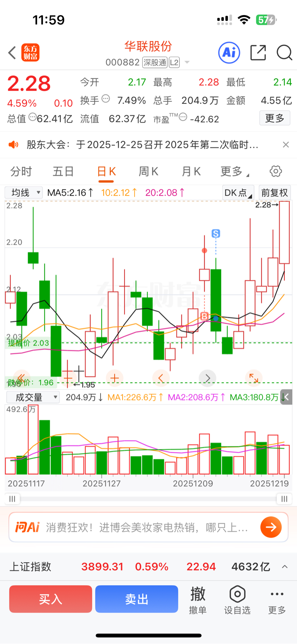Image resolution: width=297 pixels, height=644 pixels.
Task: Open the 前复权 adjustment selector
Action: coord(275,192)
